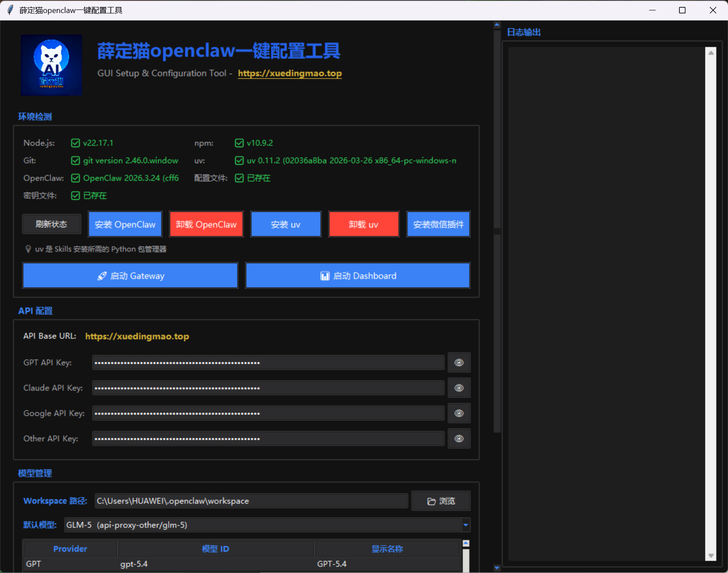Reveal Other API Key with eye icon
Viewport: 728px width, 573px height.
pyautogui.click(x=459, y=438)
